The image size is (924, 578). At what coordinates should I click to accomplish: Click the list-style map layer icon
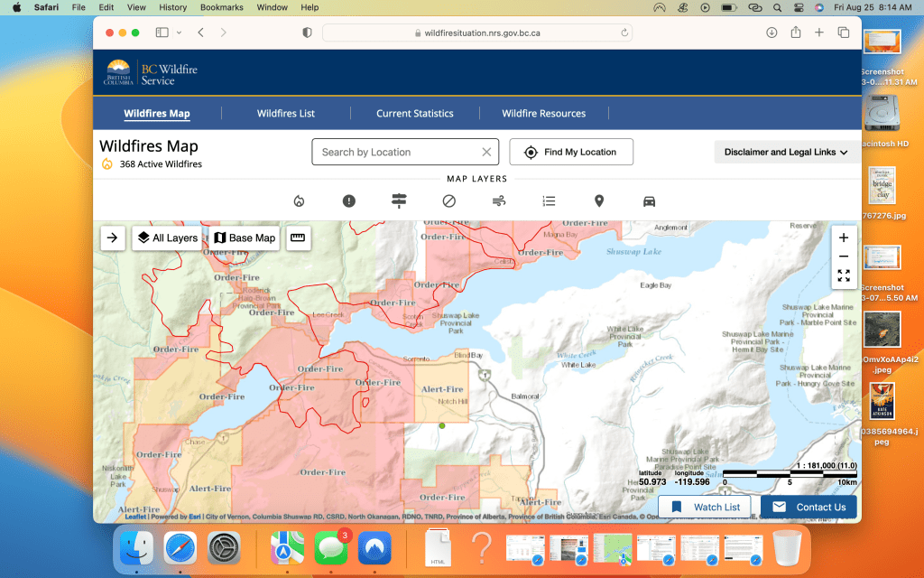point(549,201)
